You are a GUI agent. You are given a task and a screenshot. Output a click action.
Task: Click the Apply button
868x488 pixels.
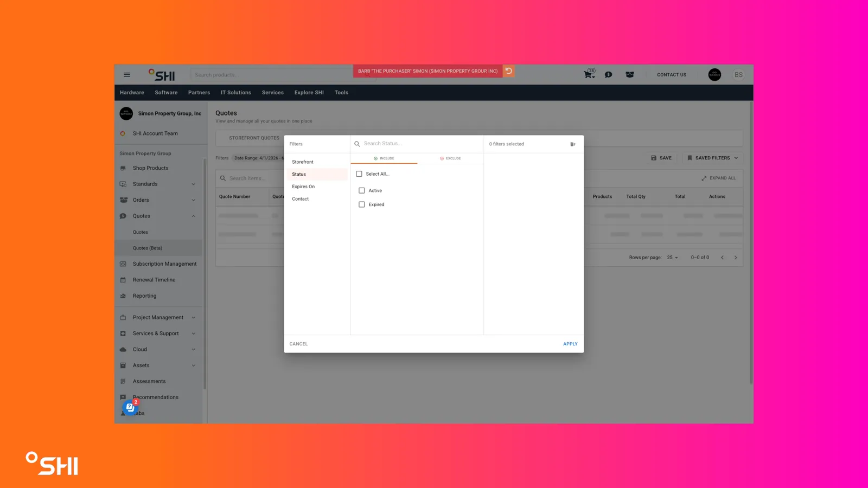coord(570,344)
